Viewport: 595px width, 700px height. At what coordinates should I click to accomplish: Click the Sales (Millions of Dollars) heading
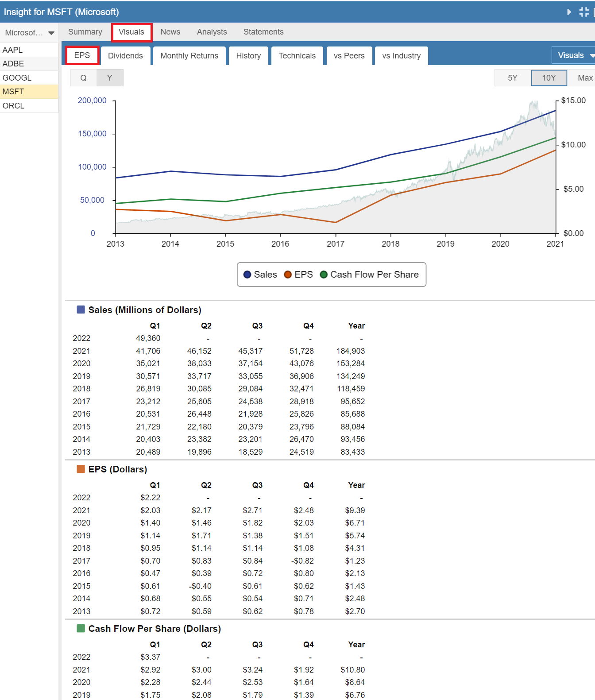click(x=145, y=310)
